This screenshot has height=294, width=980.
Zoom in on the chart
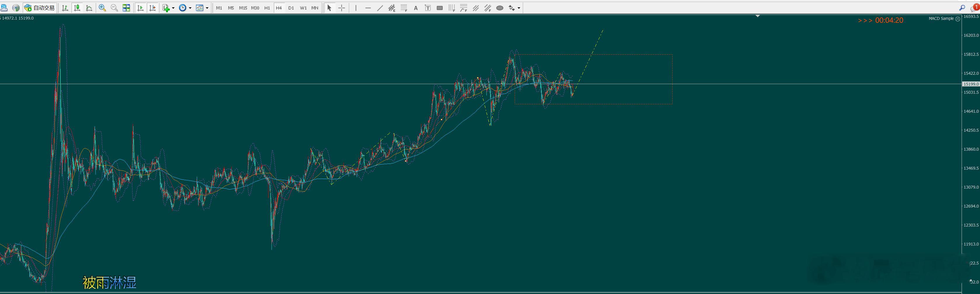click(x=102, y=8)
